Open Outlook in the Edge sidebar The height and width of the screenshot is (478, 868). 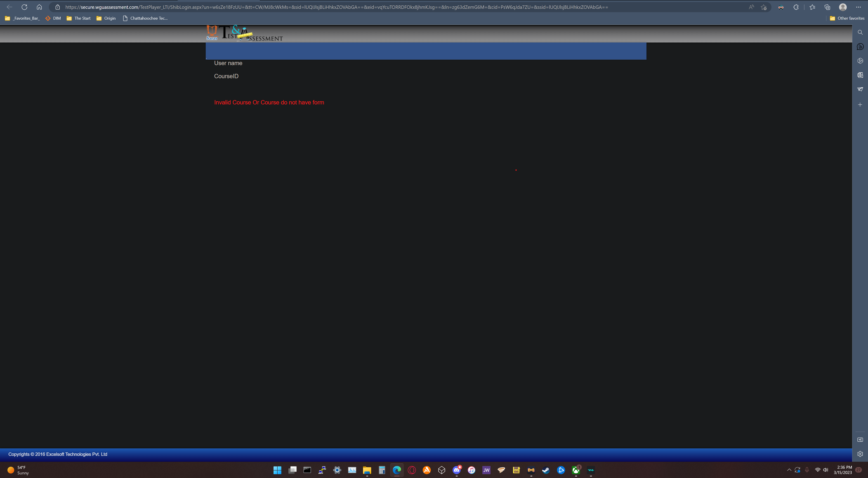pyautogui.click(x=860, y=75)
